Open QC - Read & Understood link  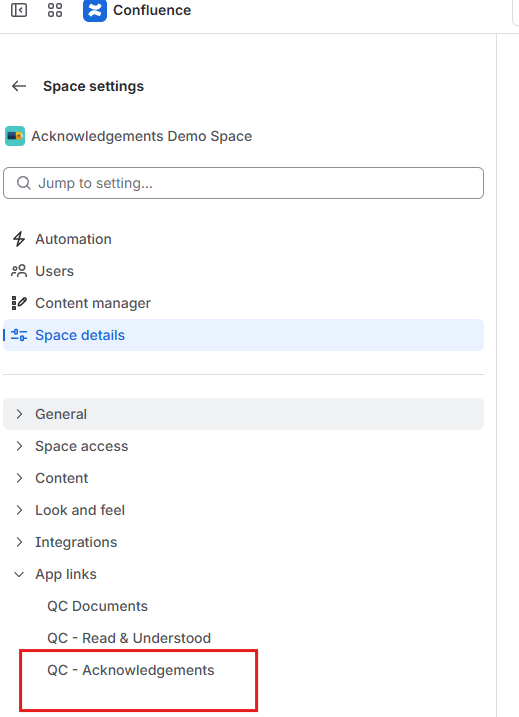tap(129, 638)
